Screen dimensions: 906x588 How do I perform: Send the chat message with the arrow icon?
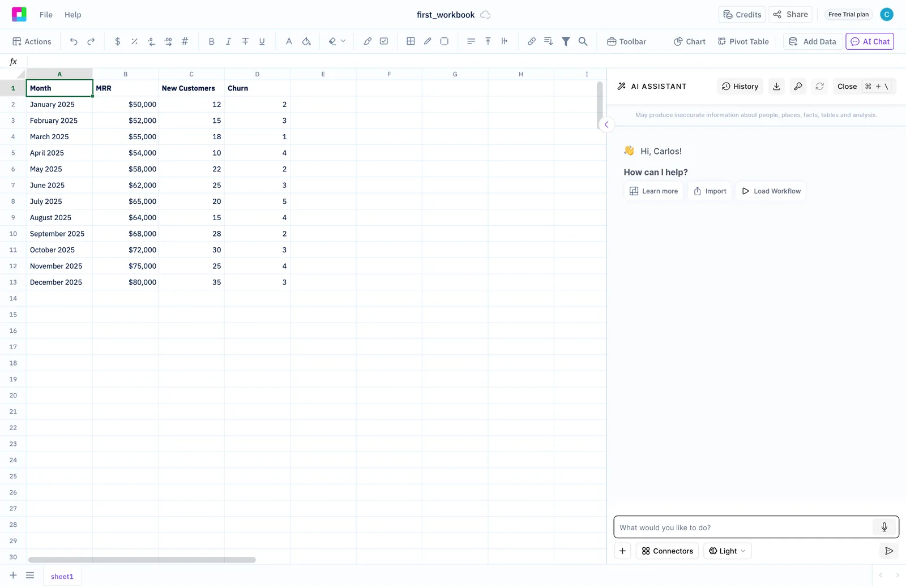pos(889,551)
